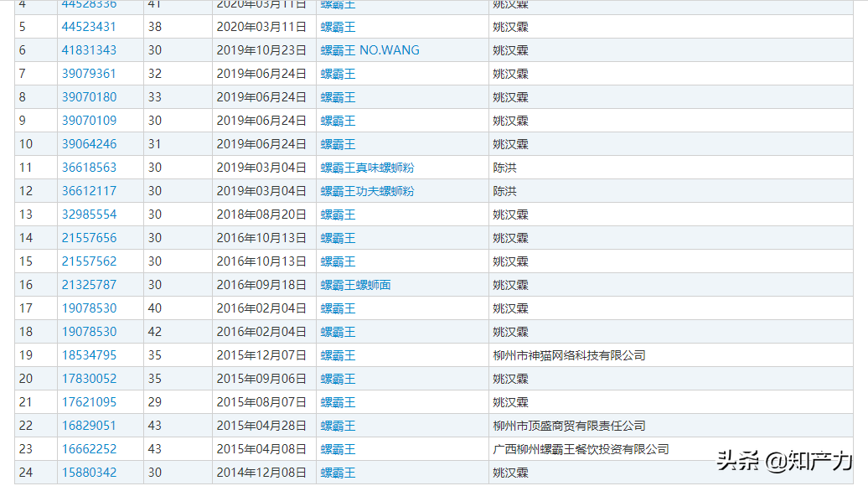Open 螺霸王 trademark link for number 21557656
This screenshot has width=868, height=486.
point(338,238)
